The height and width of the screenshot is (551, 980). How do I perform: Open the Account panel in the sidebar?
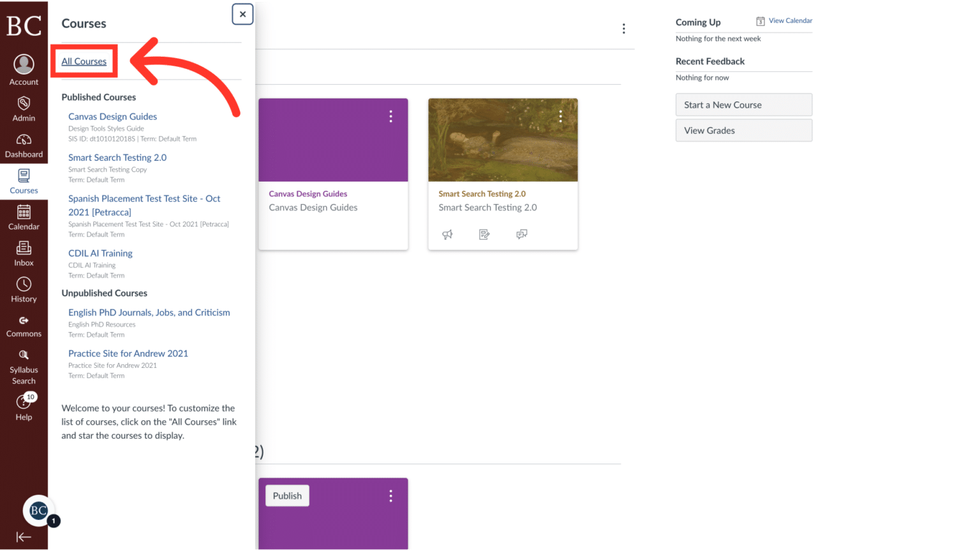tap(24, 68)
